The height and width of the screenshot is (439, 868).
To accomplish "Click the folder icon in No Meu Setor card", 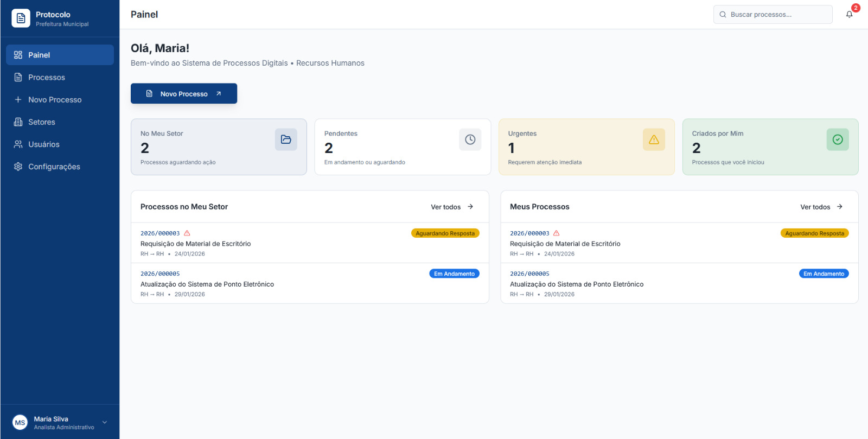I will click(x=286, y=139).
